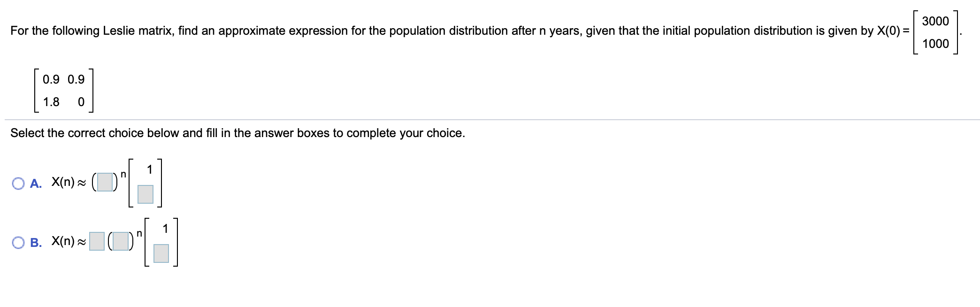Click the exponent n in choice A
The image size is (980, 307).
123,175
